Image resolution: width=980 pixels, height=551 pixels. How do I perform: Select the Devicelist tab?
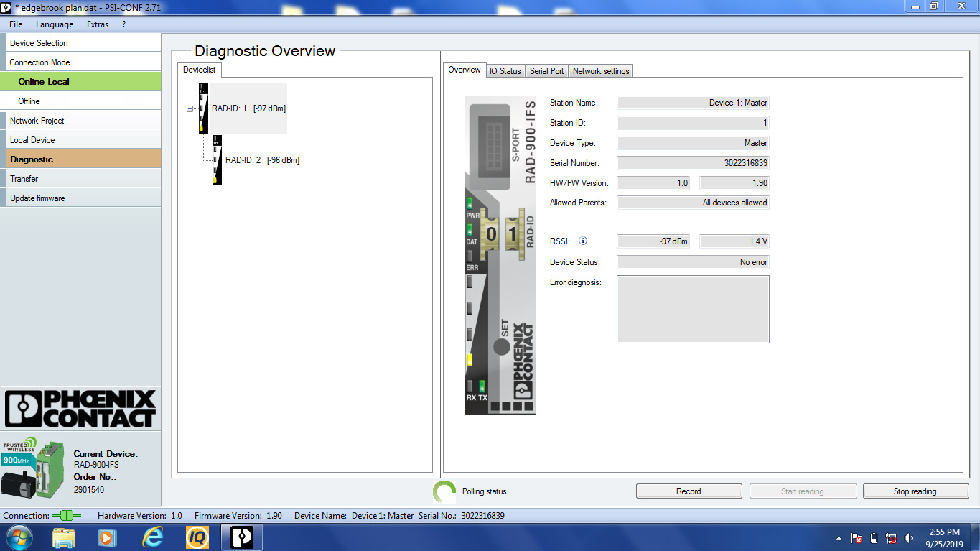tap(200, 70)
